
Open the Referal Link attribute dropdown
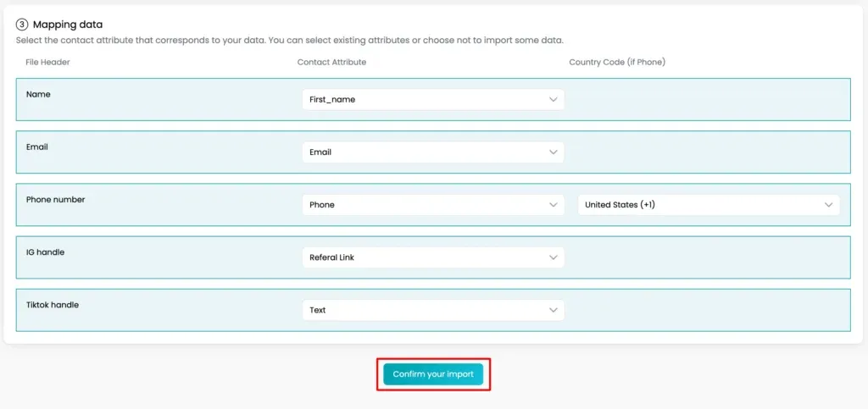point(433,257)
